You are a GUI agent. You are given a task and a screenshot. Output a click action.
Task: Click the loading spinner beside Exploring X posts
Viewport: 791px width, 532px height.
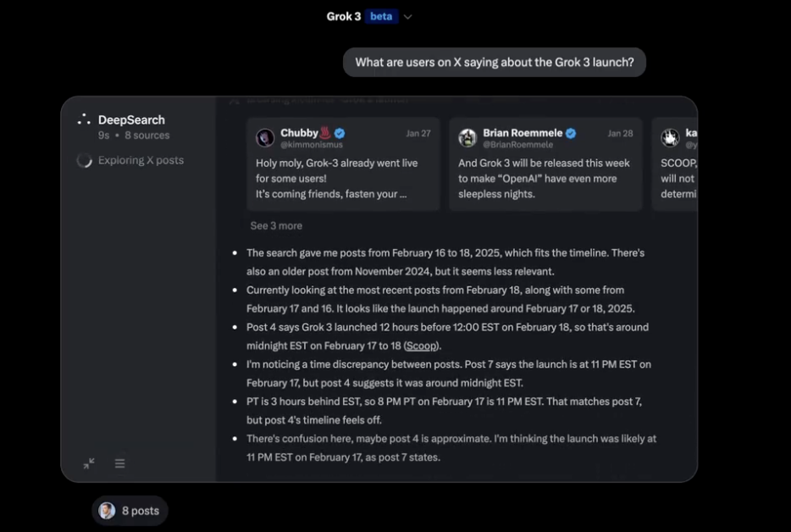point(84,159)
